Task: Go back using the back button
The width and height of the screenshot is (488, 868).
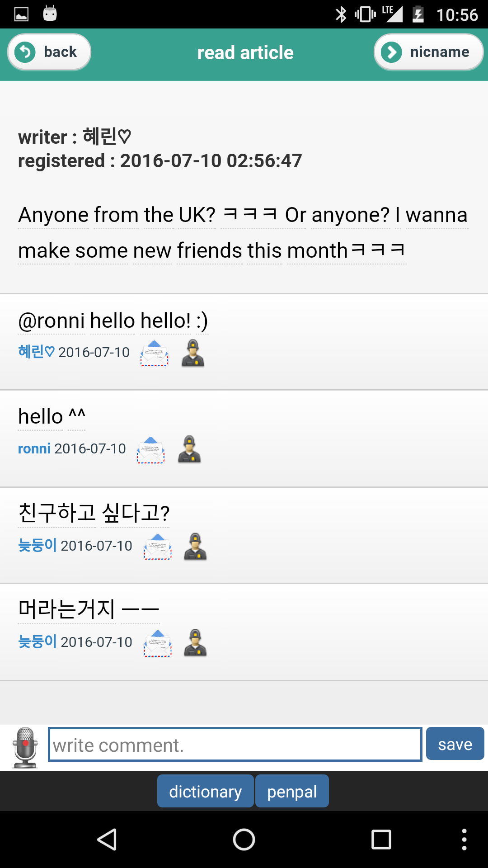Action: (x=49, y=52)
